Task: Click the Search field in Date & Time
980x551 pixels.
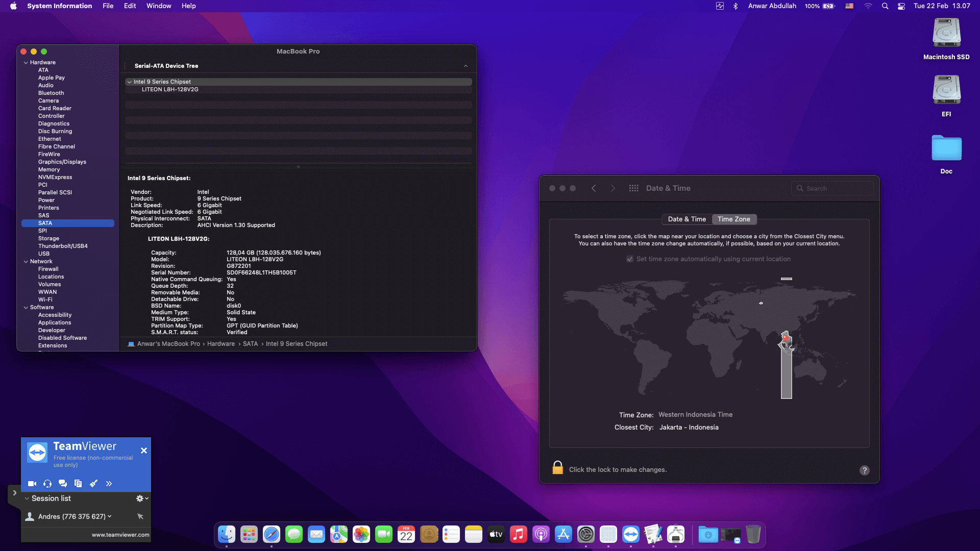Action: click(x=832, y=188)
